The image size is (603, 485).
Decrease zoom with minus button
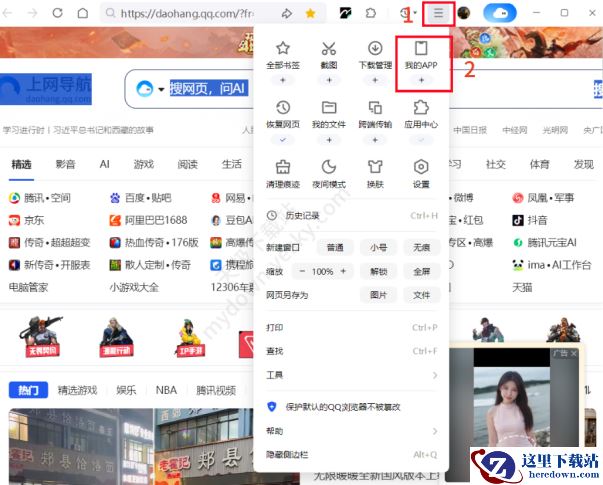(x=302, y=272)
